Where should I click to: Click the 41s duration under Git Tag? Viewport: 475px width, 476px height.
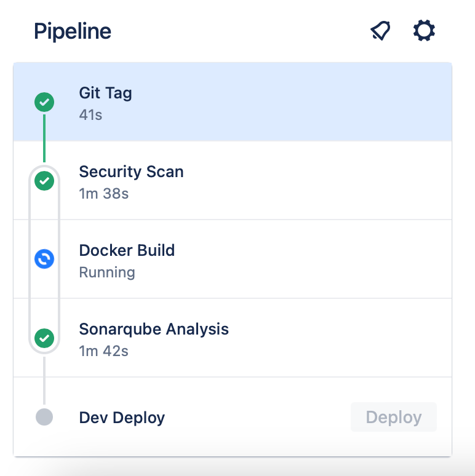pyautogui.click(x=90, y=115)
